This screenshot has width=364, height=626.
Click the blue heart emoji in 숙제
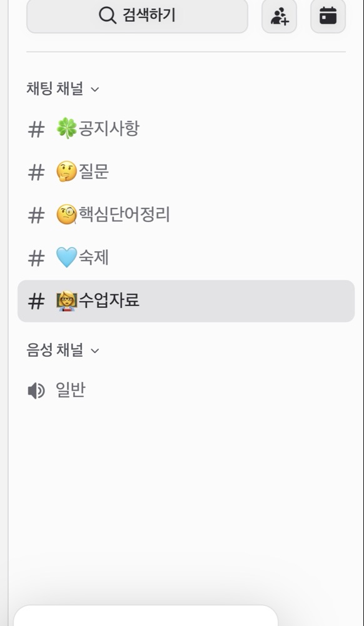(66, 258)
